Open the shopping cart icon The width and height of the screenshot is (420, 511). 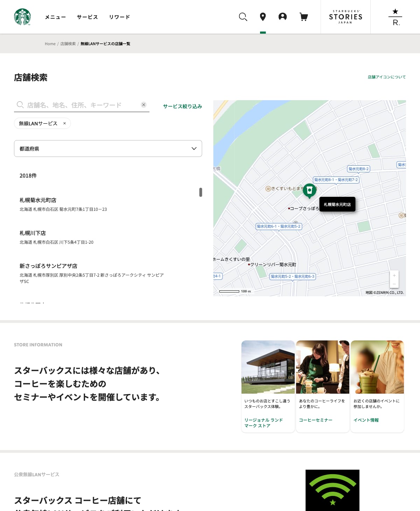pyautogui.click(x=304, y=17)
